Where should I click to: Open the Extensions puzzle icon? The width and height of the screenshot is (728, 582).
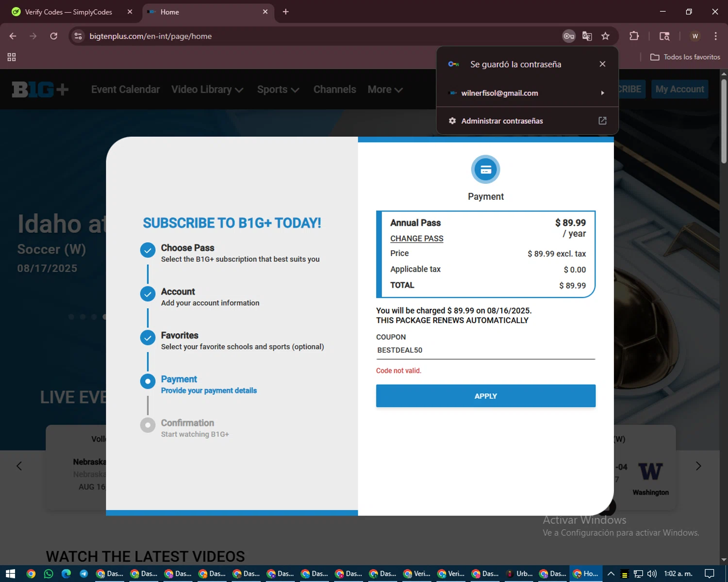coord(634,36)
